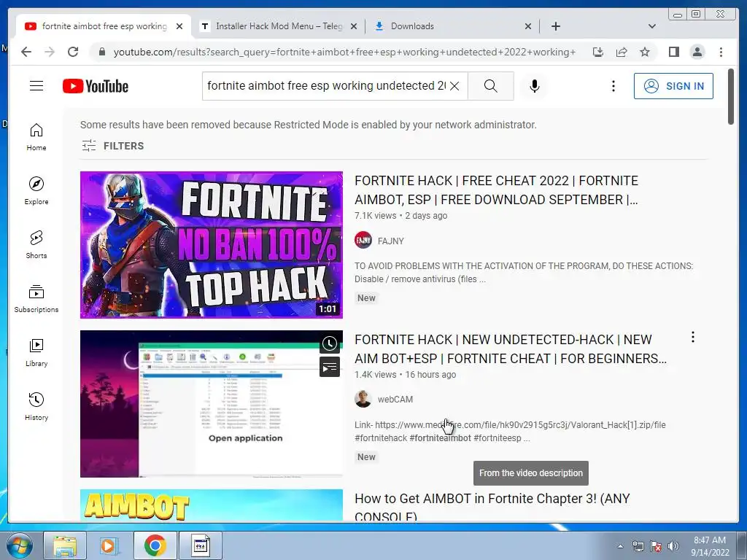This screenshot has height=560, width=747.
Task: Open FAJNY channel avatar
Action: click(363, 240)
